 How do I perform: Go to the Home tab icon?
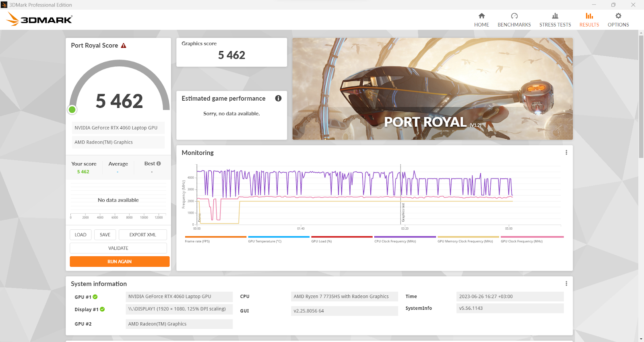[x=481, y=16]
